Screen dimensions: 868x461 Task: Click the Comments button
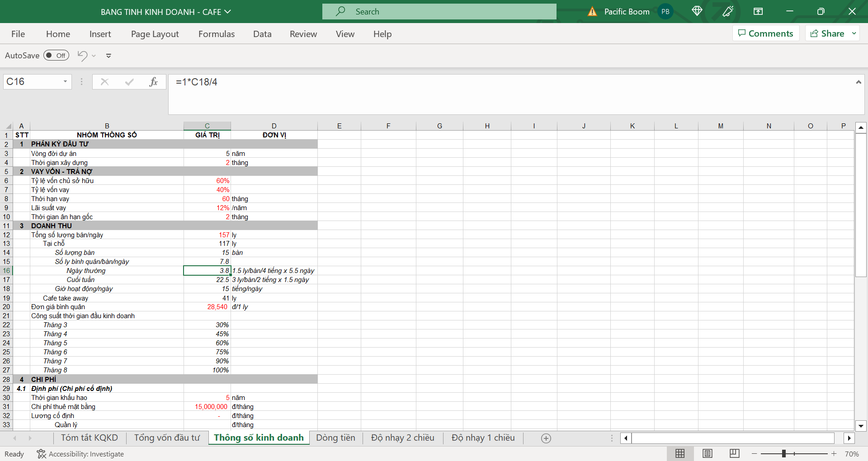766,33
